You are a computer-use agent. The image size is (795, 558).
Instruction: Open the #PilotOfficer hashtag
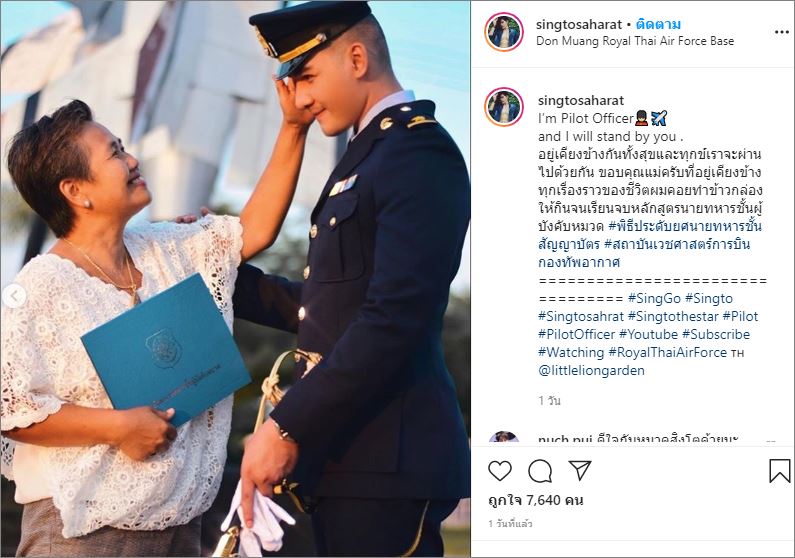(576, 334)
